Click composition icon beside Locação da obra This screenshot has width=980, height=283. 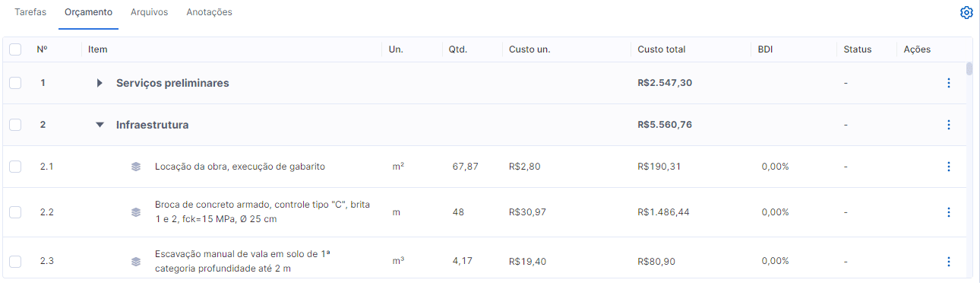pyautogui.click(x=136, y=167)
